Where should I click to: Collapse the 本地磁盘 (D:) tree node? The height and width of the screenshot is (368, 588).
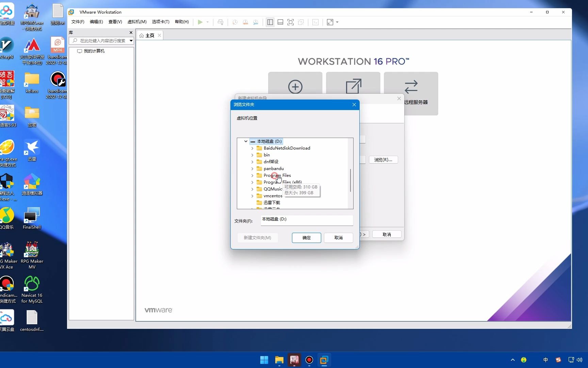pos(246,141)
